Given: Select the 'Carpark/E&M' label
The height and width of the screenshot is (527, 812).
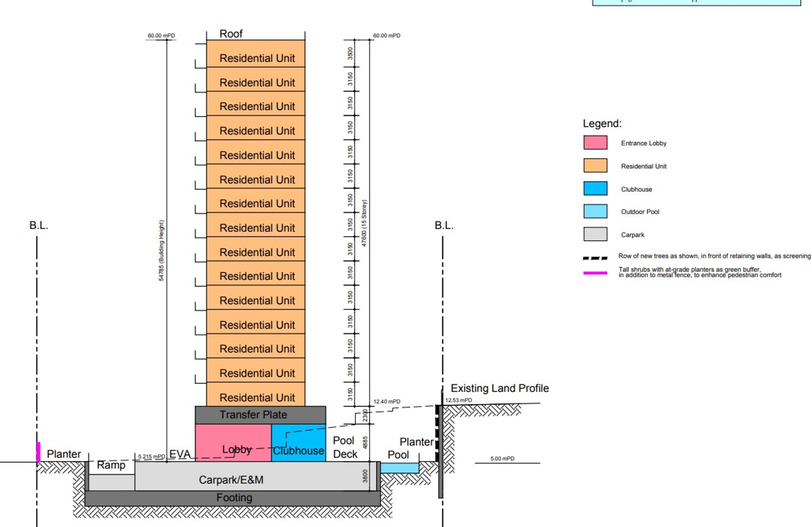Looking at the screenshot, I should pyautogui.click(x=231, y=480).
